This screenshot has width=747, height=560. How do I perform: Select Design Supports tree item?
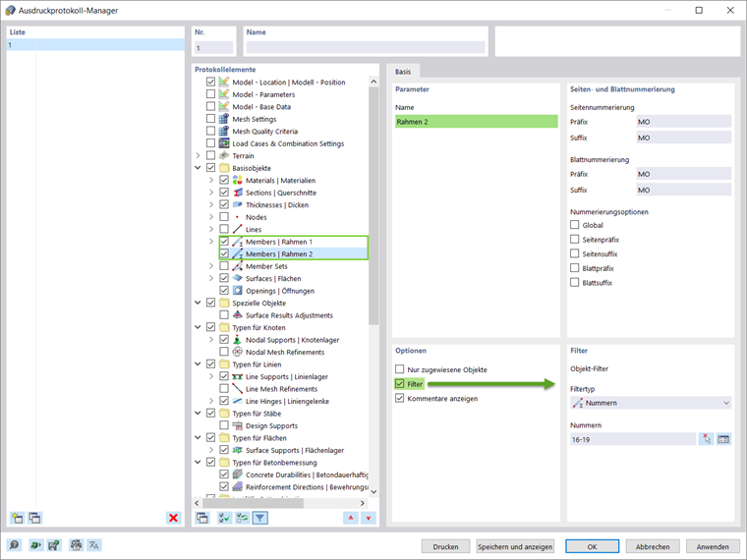click(x=271, y=425)
